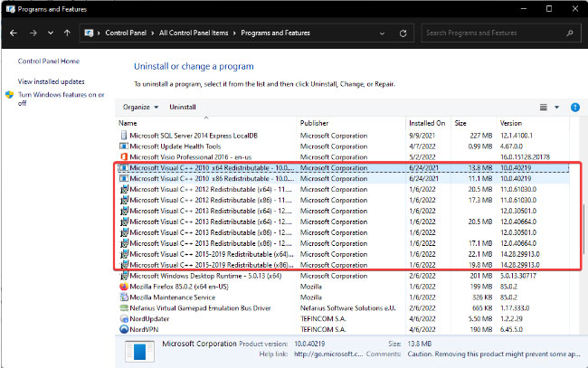Expand address bar history dropdown
Viewport: 588px width, 368px height.
click(382, 33)
